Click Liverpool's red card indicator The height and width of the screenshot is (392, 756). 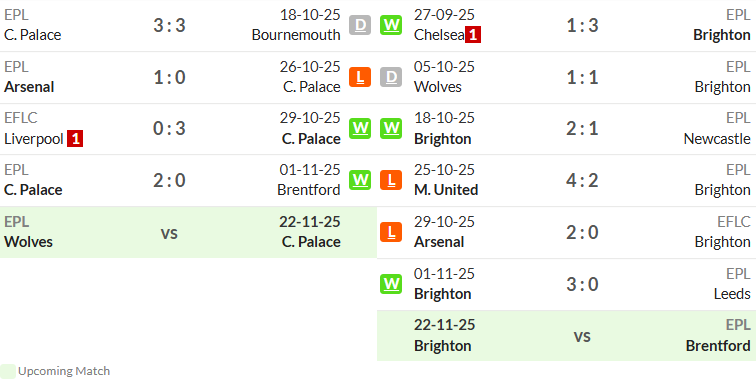(x=75, y=139)
